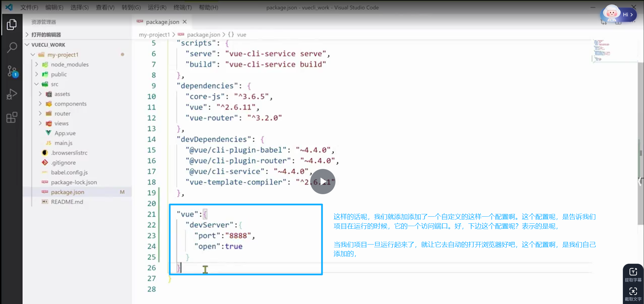Click the "build" script on line 7
The height and width of the screenshot is (304, 644).
click(201, 64)
